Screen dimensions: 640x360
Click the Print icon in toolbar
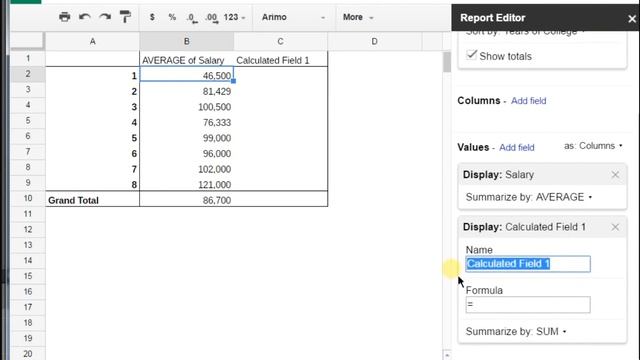point(64,17)
